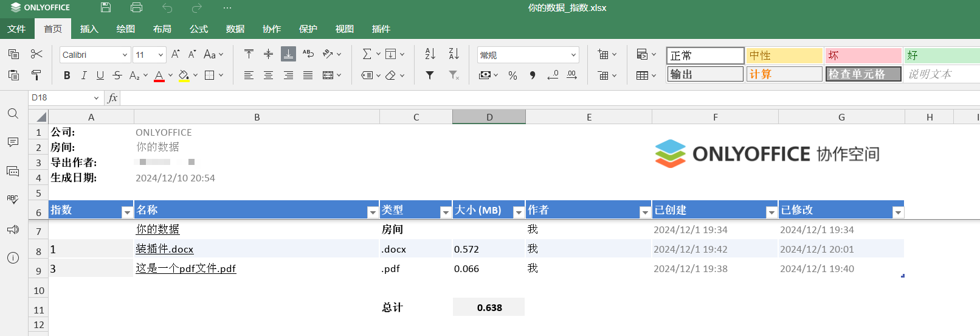The image size is (980, 336).
Task: Increase font size
Action: pos(175,54)
